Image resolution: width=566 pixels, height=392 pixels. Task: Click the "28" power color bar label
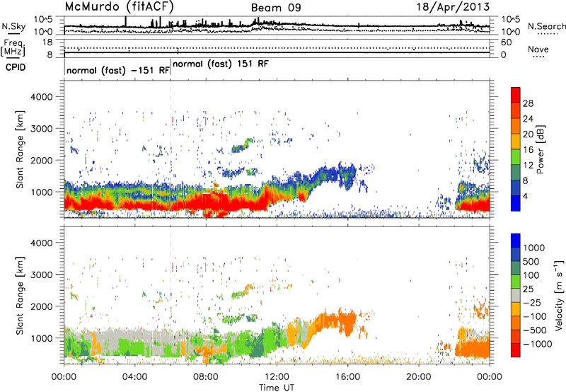coord(528,103)
